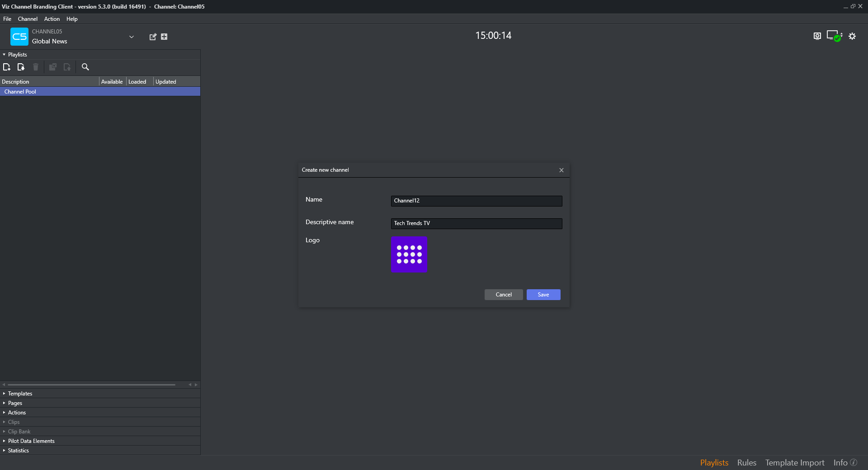The height and width of the screenshot is (470, 868).
Task: Open the channel selector dropdown chevron
Action: coord(132,37)
